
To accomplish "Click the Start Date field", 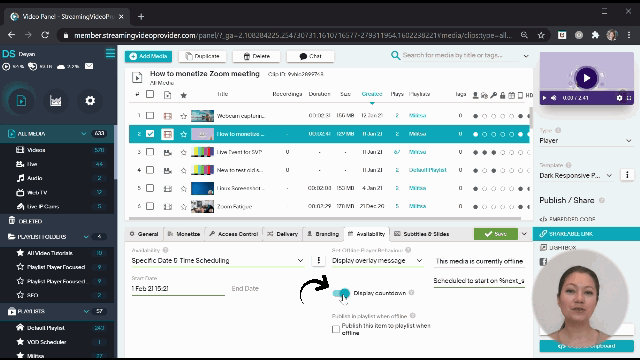I will tap(178, 289).
